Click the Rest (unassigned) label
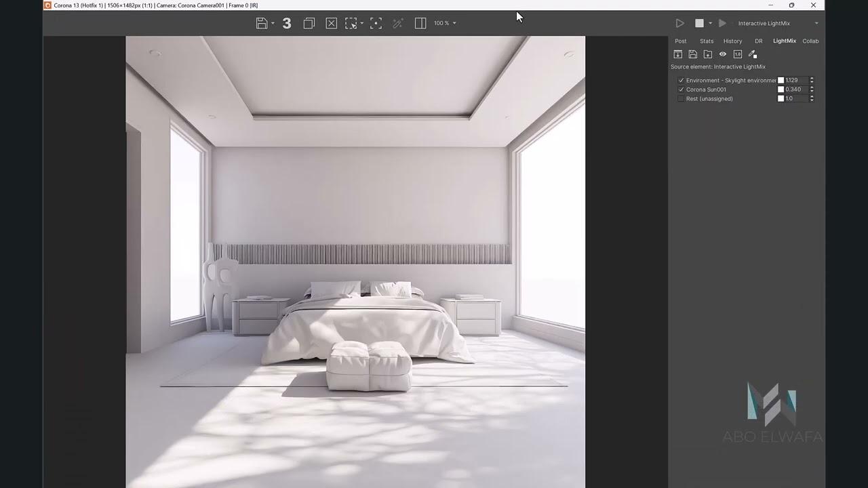This screenshot has height=488, width=868. pos(709,98)
